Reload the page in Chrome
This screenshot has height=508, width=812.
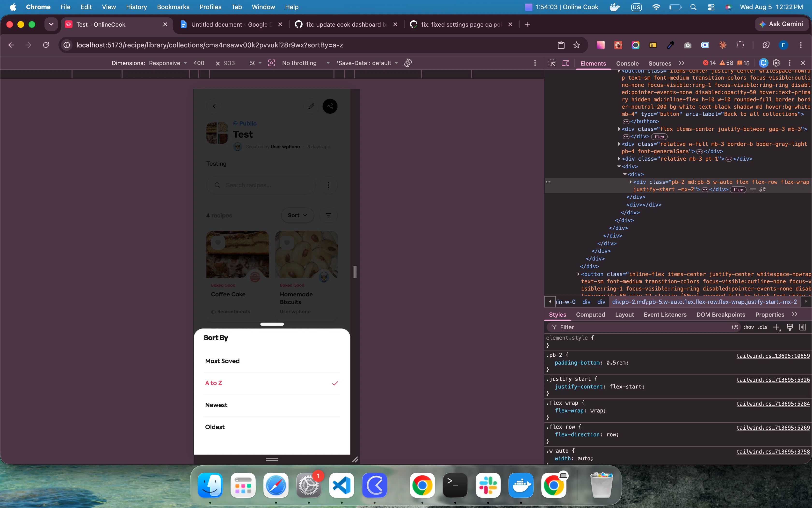pyautogui.click(x=46, y=45)
